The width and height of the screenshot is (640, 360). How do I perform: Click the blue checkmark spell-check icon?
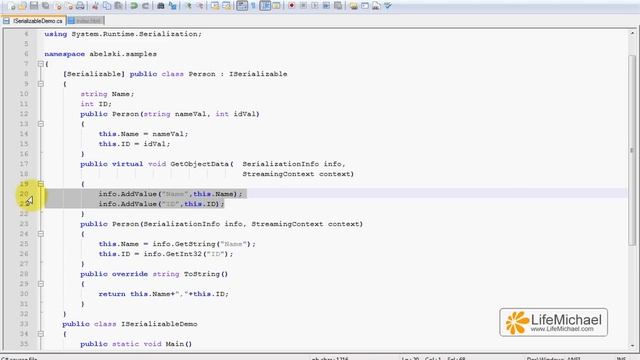point(387,6)
